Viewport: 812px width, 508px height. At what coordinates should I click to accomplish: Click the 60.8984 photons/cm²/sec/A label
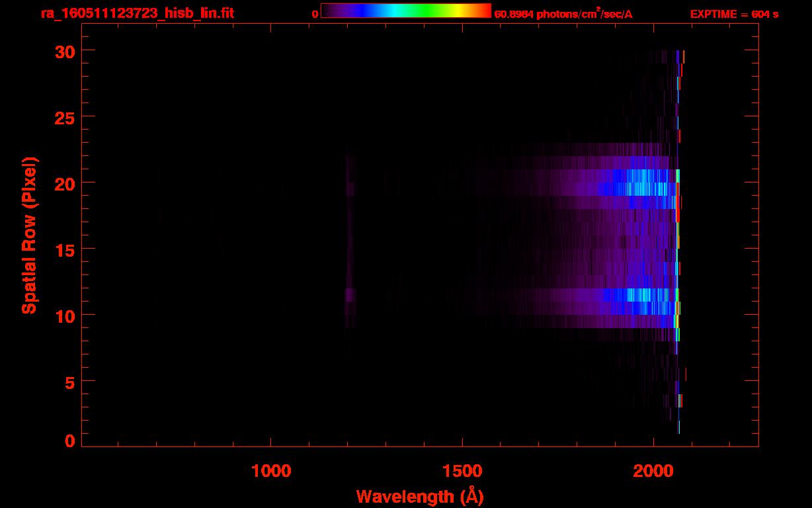click(x=563, y=13)
